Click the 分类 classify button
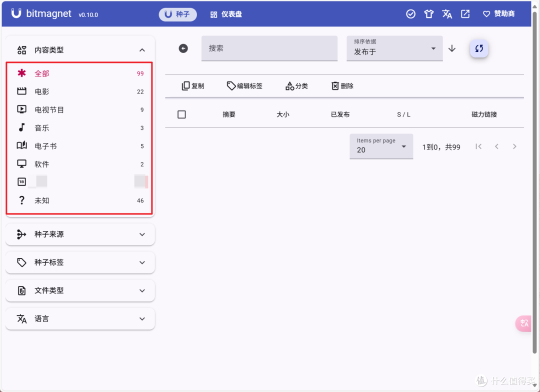Viewport: 540px width, 392px height. pos(296,86)
